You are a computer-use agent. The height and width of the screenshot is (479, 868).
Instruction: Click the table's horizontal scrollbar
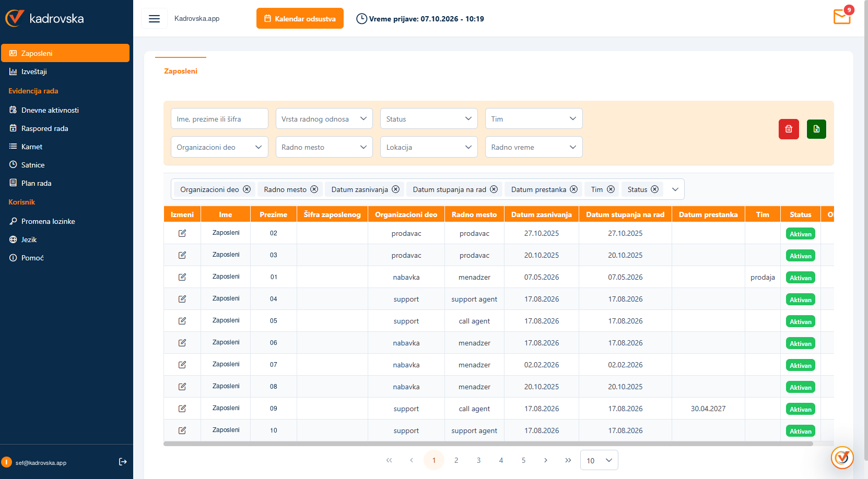coord(488,444)
